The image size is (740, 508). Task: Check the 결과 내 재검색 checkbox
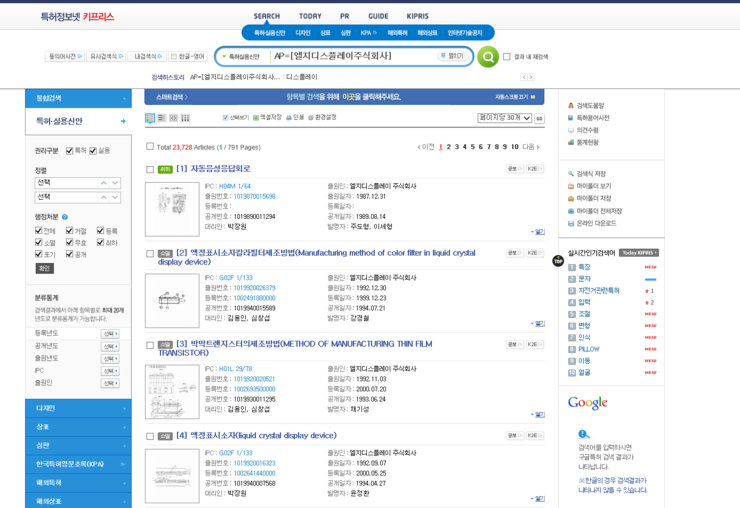506,57
